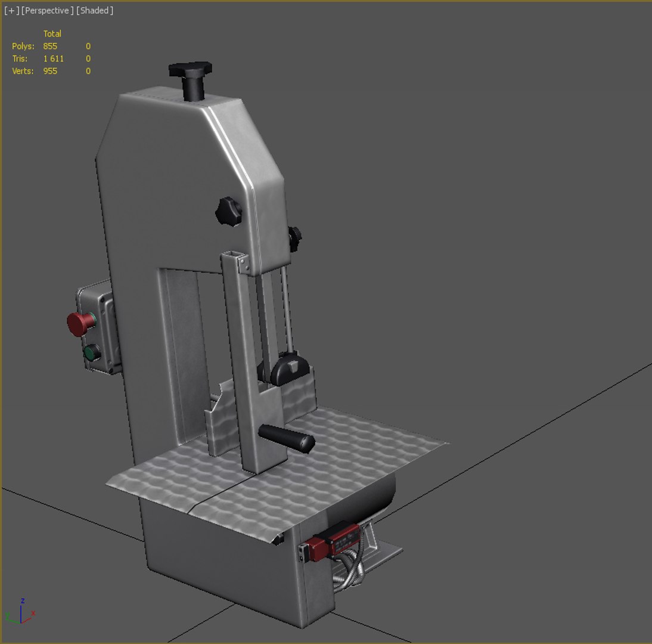Screen dimensions: 652x644
Task: Click the "Polys:" statistics label
Action: [23, 46]
